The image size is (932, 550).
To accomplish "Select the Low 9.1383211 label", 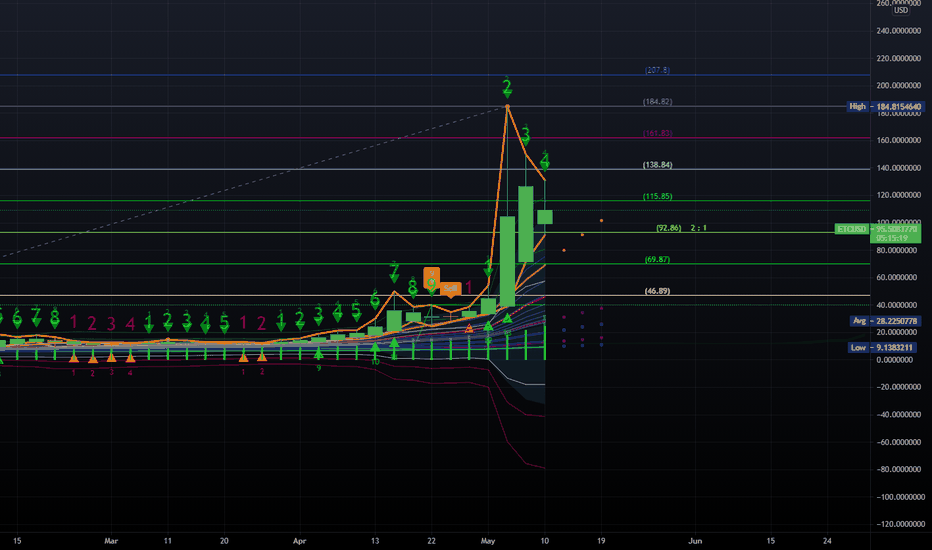I will tap(884, 347).
